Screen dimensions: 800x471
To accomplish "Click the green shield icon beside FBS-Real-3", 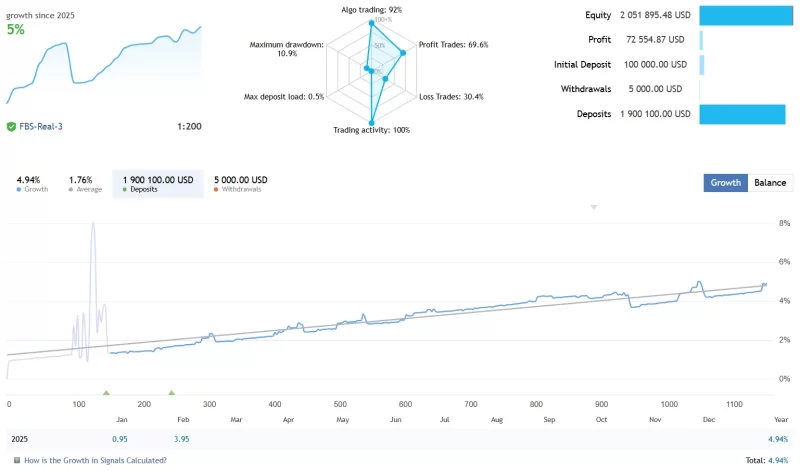I will [x=11, y=127].
